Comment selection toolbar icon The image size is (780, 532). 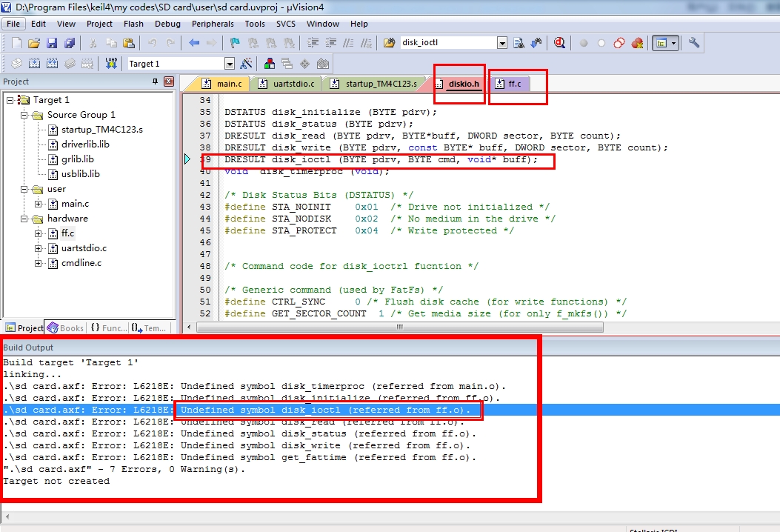(348, 43)
